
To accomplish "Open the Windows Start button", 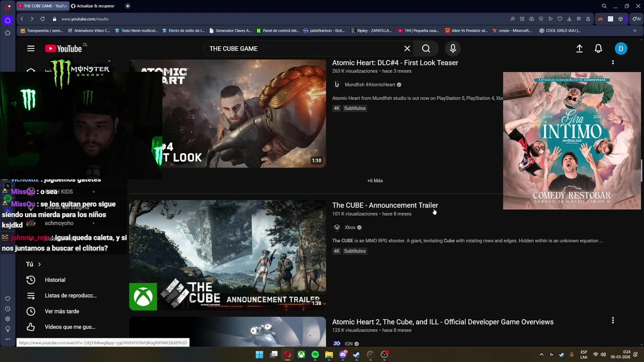I will tap(259, 354).
